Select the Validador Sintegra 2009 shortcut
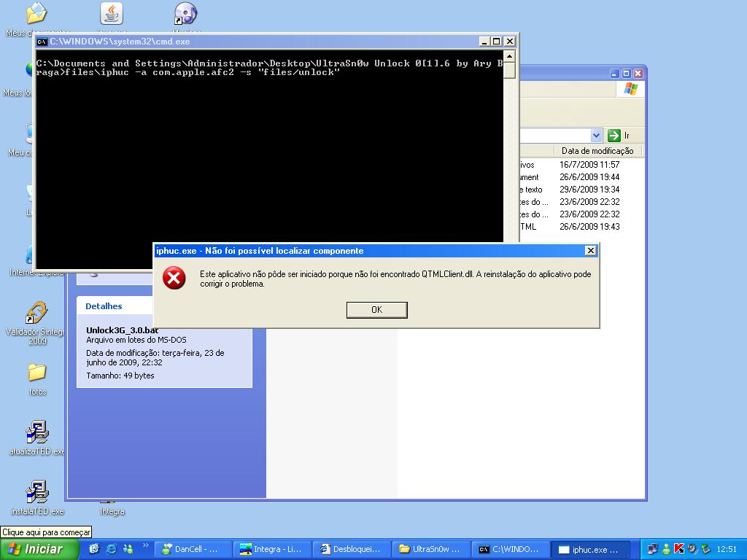This screenshot has height=560, width=747. 36,323
